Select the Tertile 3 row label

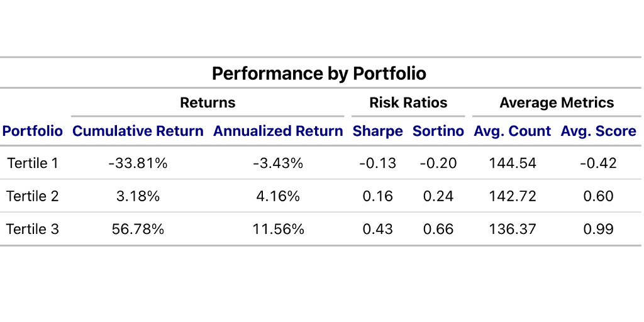[x=33, y=229]
